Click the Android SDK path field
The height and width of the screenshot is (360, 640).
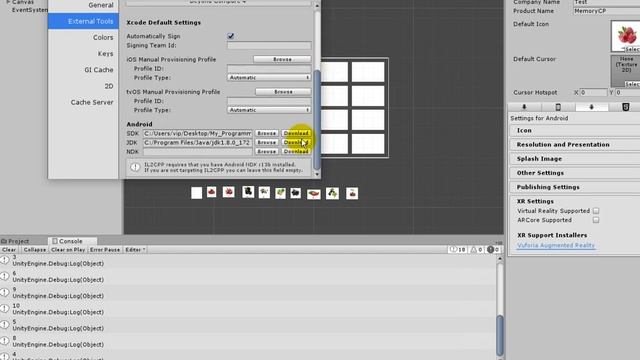[x=198, y=133]
